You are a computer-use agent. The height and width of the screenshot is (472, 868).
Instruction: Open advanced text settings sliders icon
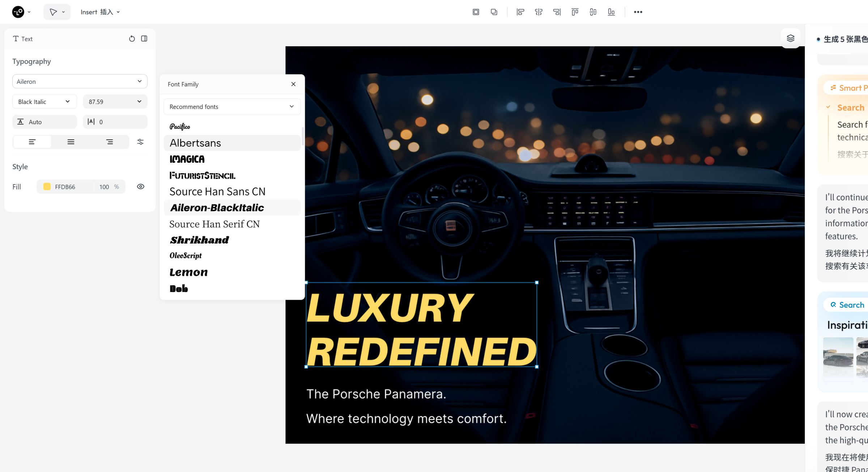(140, 142)
